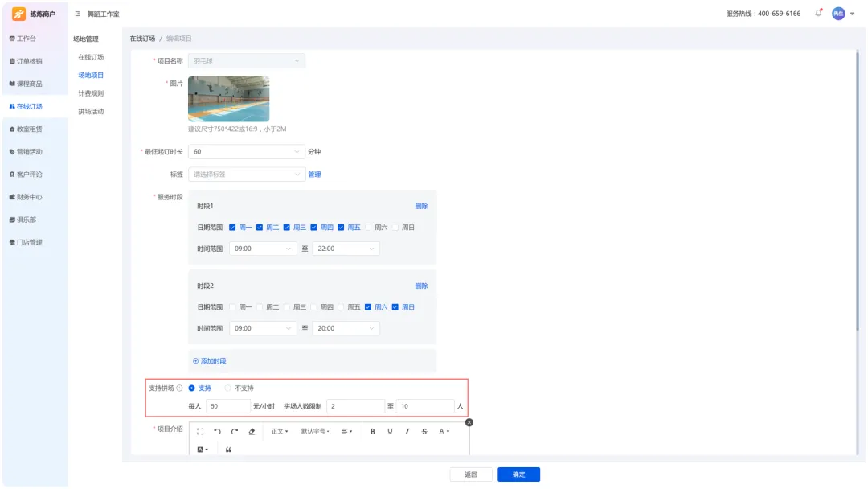Check 周六 in 时段1 date range
The image size is (868, 489).
(370, 228)
